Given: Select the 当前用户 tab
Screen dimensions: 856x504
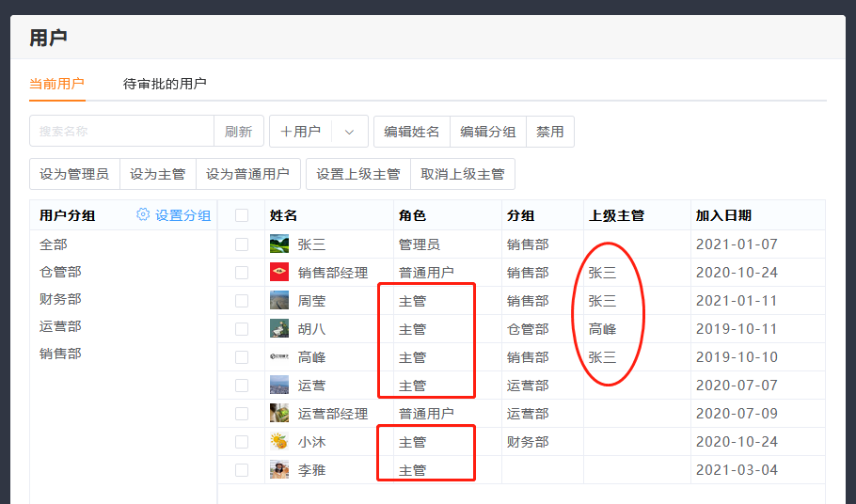Looking at the screenshot, I should point(57,84).
